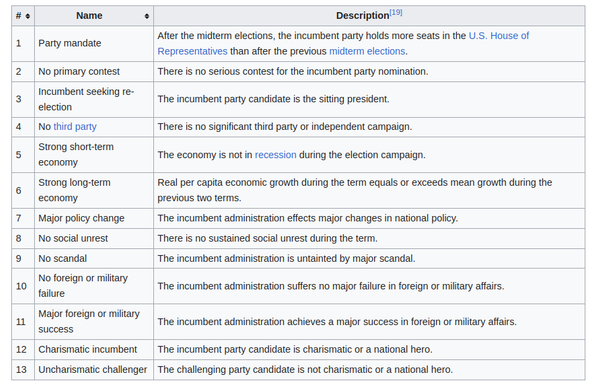Open the U.S. House of Representatives link
Screen dimensions: 594x387
(343, 43)
